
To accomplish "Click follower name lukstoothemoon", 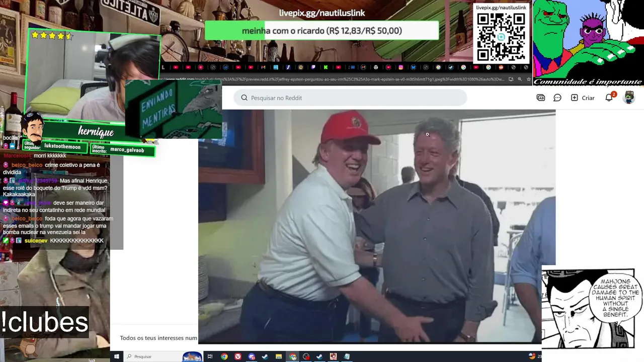I will [x=62, y=147].
